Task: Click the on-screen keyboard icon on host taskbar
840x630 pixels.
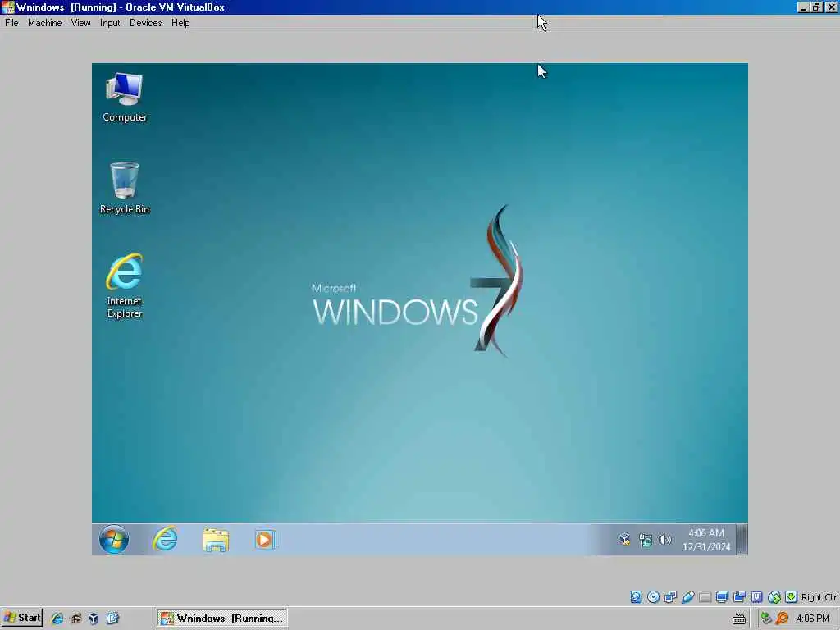Action: tap(739, 619)
